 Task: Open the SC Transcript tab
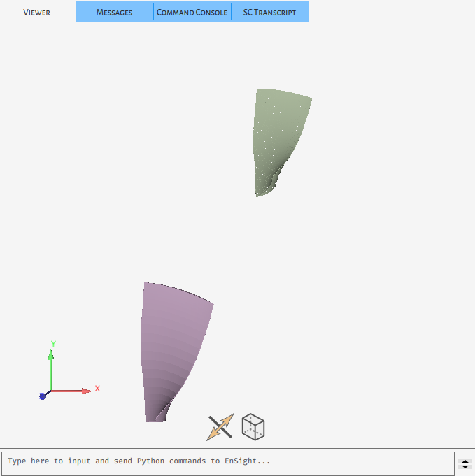coord(269,12)
